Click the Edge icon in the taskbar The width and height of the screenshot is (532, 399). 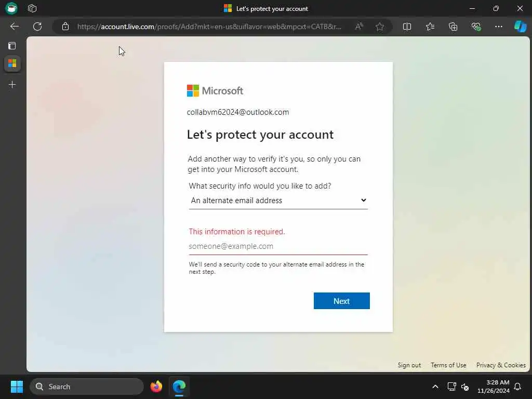(179, 387)
